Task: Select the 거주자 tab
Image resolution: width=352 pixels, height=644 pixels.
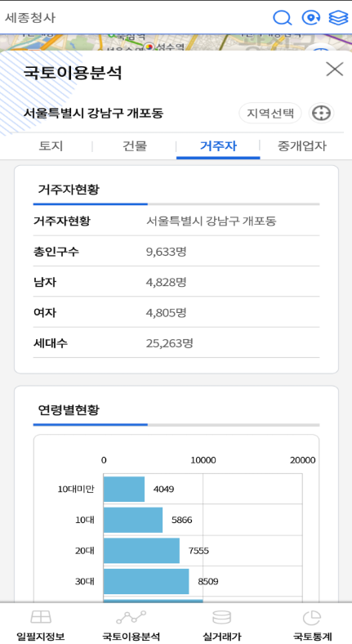Action: pyautogui.click(x=218, y=145)
